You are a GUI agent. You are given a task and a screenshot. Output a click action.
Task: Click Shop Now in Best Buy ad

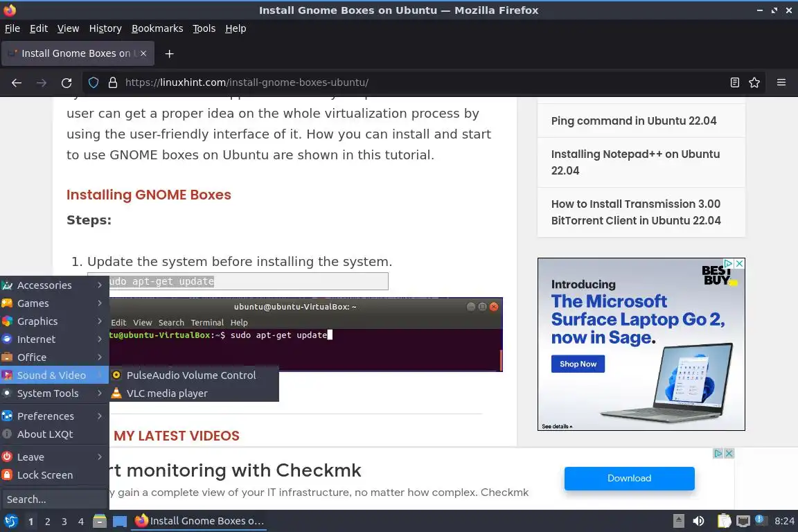click(x=578, y=364)
